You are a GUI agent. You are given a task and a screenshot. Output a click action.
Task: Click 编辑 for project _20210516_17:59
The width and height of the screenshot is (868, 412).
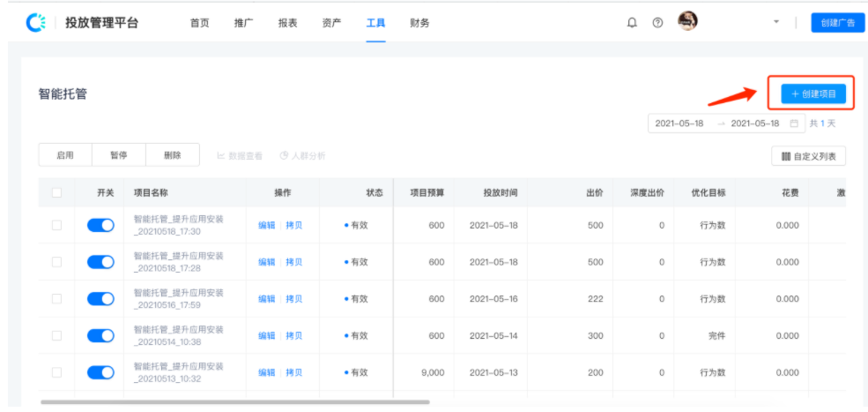(x=266, y=299)
